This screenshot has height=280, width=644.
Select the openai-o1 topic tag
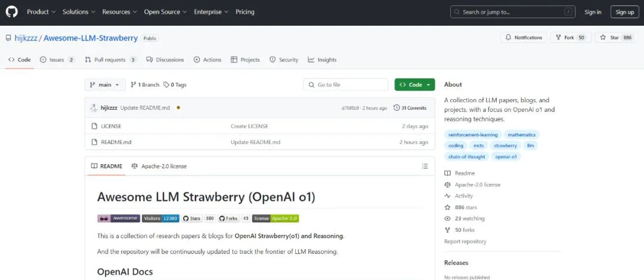pos(506,156)
